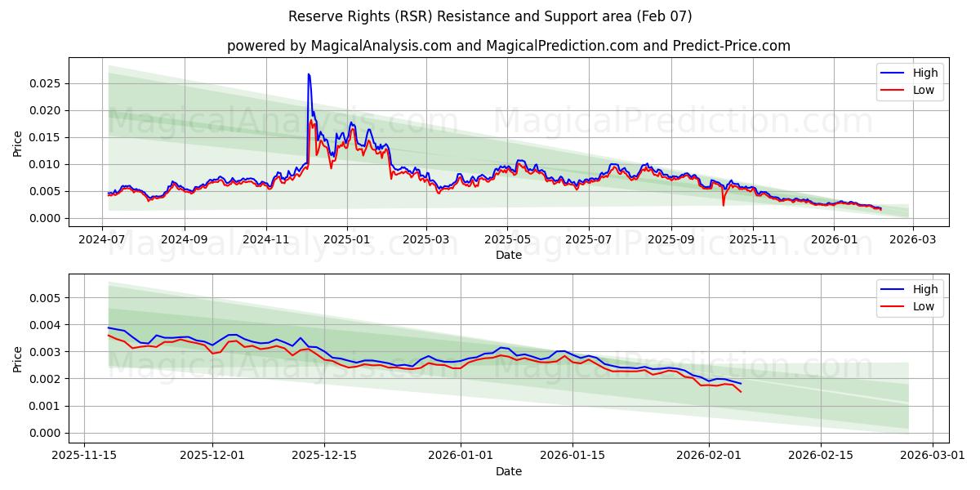Screen dimensions: 980x490
Task: Click the '2026-02-01' x-axis label
Action: pyautogui.click(x=707, y=457)
